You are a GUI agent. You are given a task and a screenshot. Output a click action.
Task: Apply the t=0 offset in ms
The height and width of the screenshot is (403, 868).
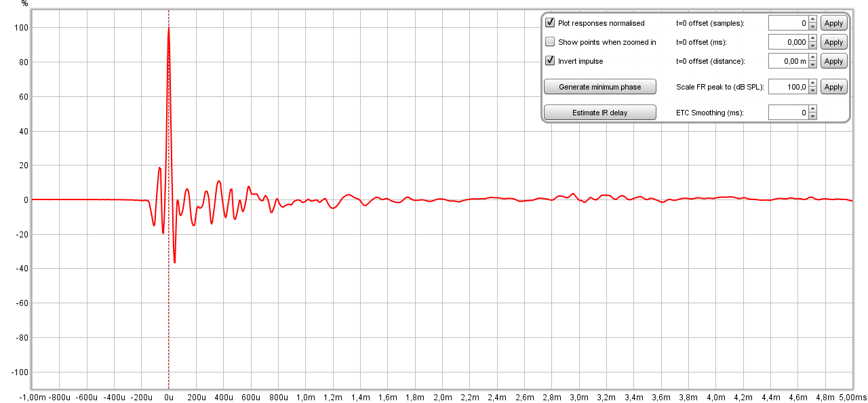pos(833,42)
